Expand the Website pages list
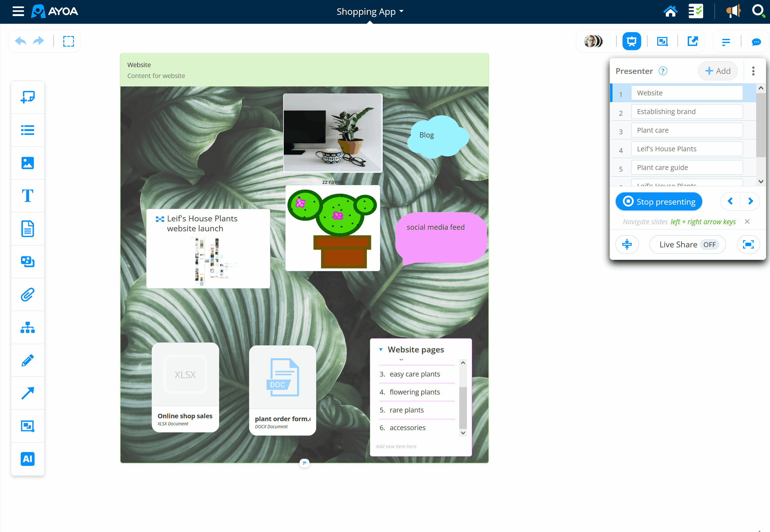770x532 pixels. point(380,350)
